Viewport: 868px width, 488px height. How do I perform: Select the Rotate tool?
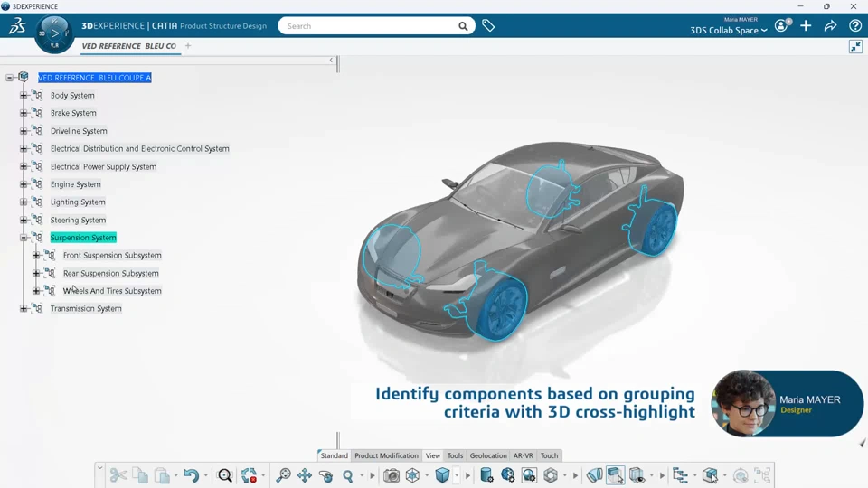(x=326, y=475)
